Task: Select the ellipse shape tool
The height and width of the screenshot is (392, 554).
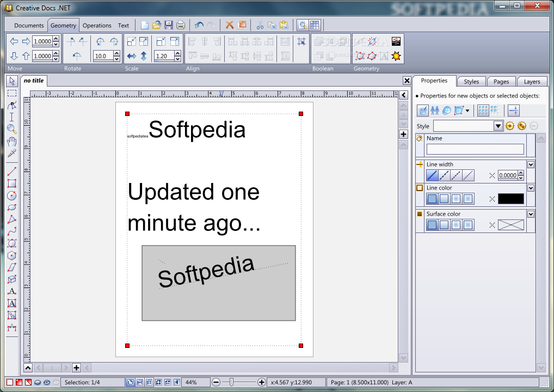Action: point(12,207)
